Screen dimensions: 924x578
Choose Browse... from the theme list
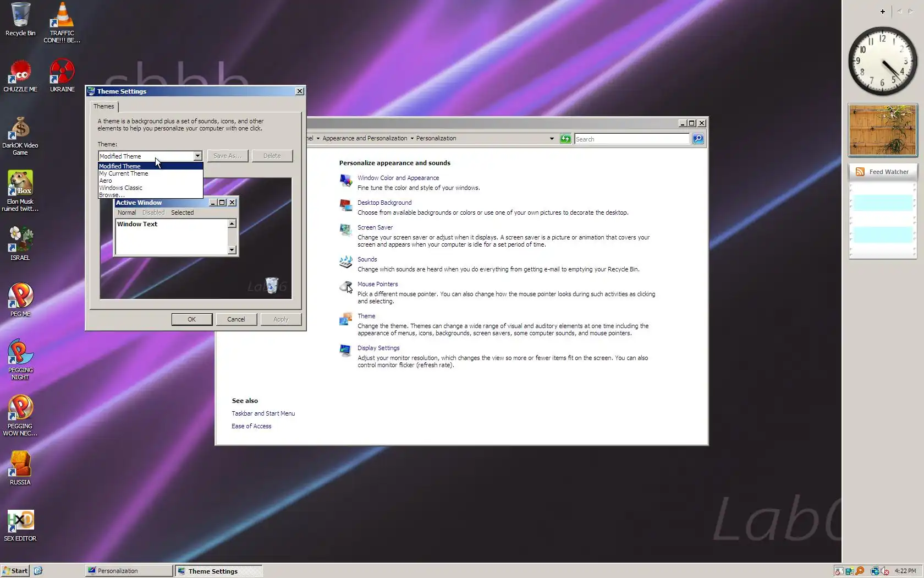click(151, 195)
